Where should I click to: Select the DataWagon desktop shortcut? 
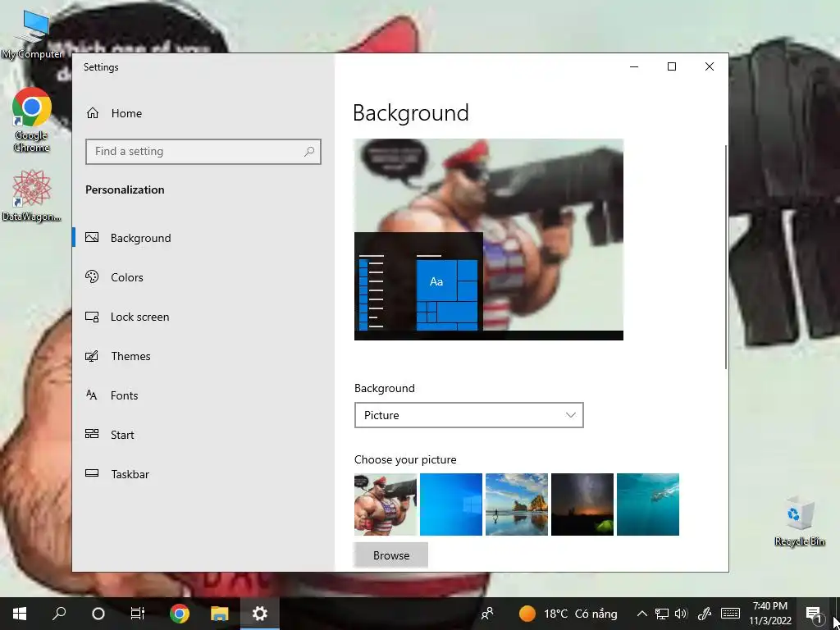click(x=32, y=196)
